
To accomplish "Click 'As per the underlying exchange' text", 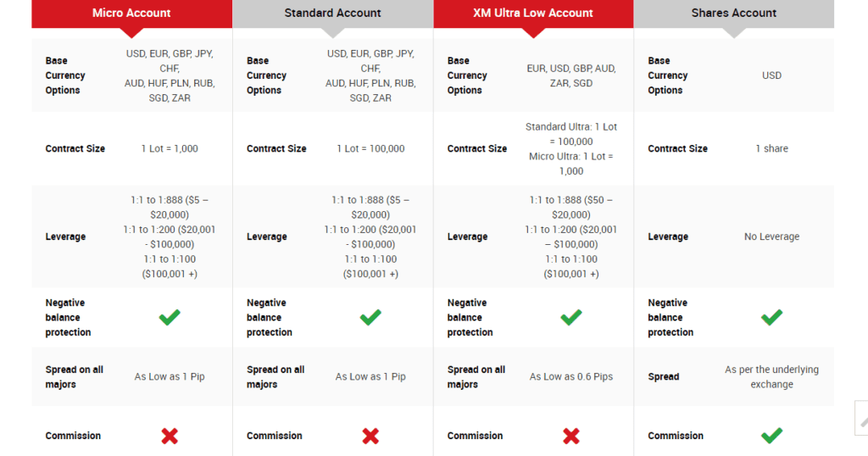I will [x=771, y=376].
